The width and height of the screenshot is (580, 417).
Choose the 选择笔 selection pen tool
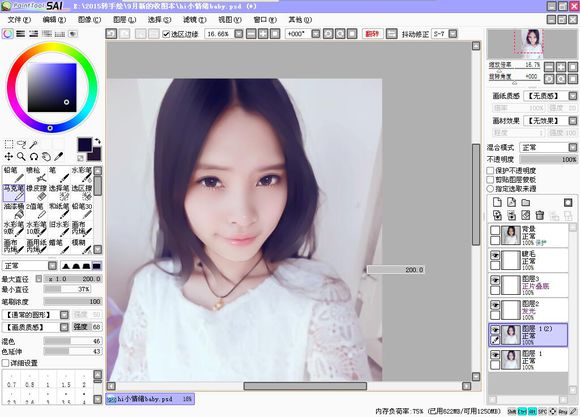pyautogui.click(x=59, y=192)
